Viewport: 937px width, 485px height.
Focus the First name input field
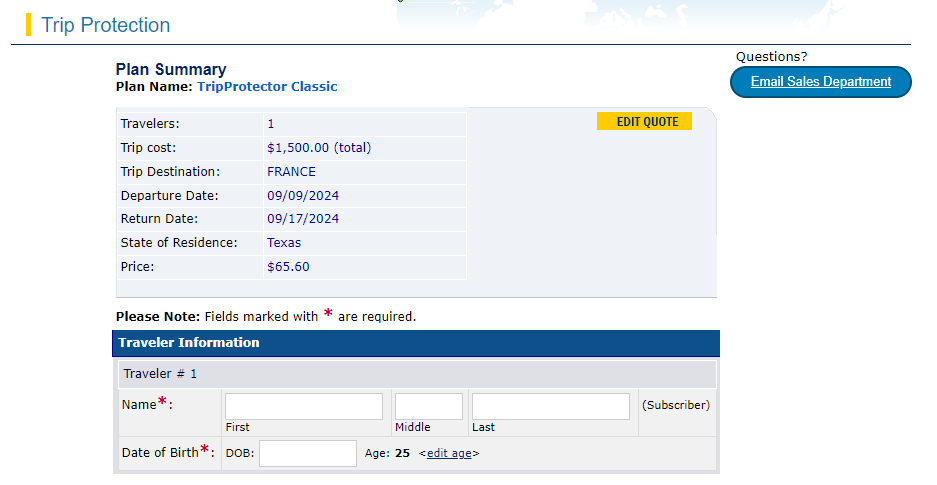click(304, 406)
